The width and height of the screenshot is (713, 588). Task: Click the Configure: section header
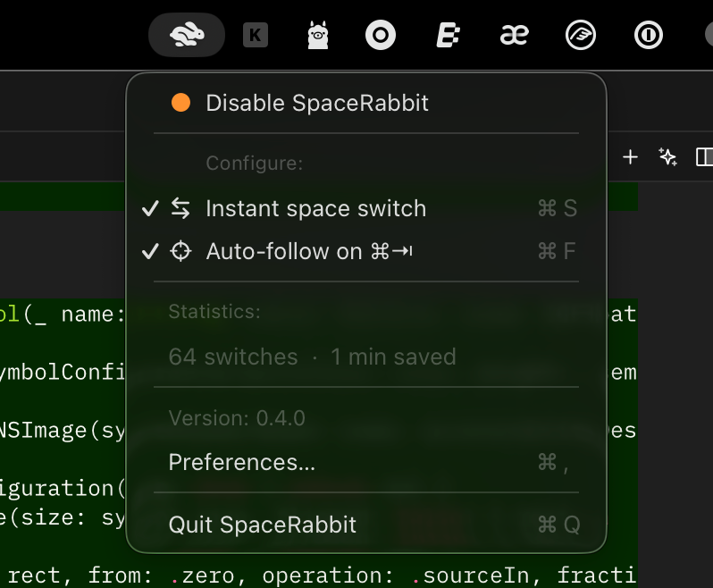(x=255, y=164)
